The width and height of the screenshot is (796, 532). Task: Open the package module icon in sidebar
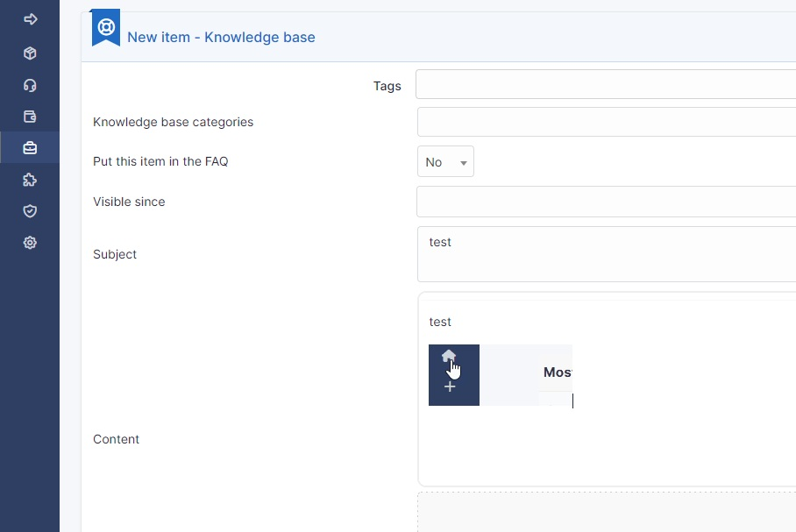point(29,53)
